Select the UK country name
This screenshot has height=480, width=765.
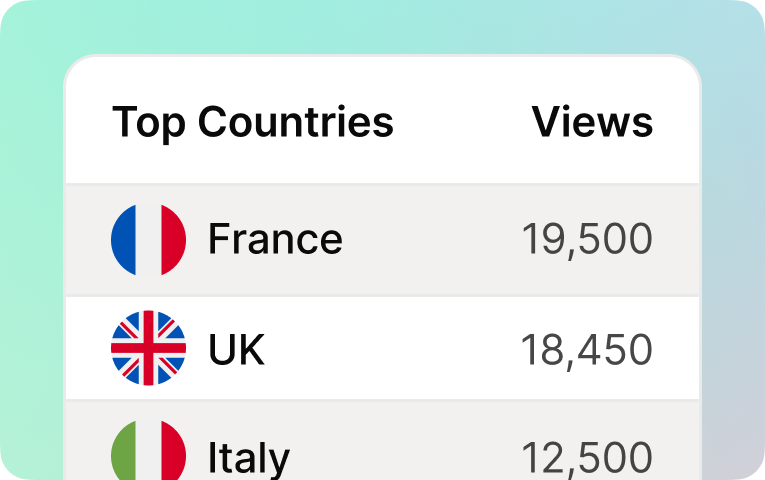click(x=236, y=349)
